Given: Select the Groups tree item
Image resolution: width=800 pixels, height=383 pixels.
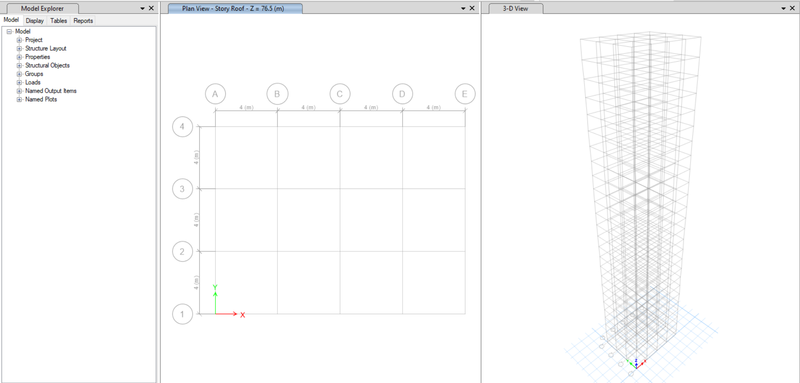Looking at the screenshot, I should pos(34,74).
